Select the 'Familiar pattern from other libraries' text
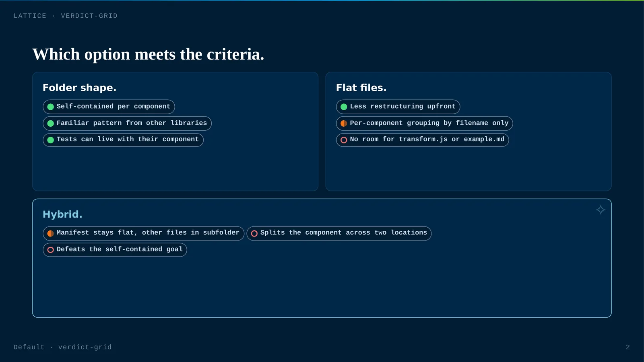This screenshot has width=644, height=362. (x=132, y=123)
